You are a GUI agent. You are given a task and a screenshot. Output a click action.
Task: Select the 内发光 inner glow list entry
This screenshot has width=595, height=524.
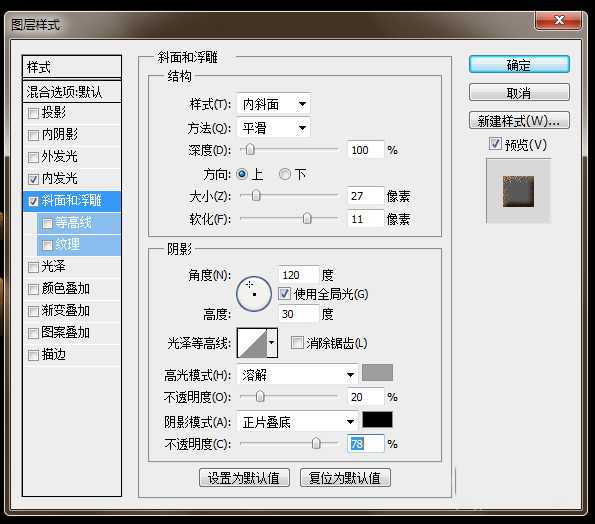click(x=72, y=179)
